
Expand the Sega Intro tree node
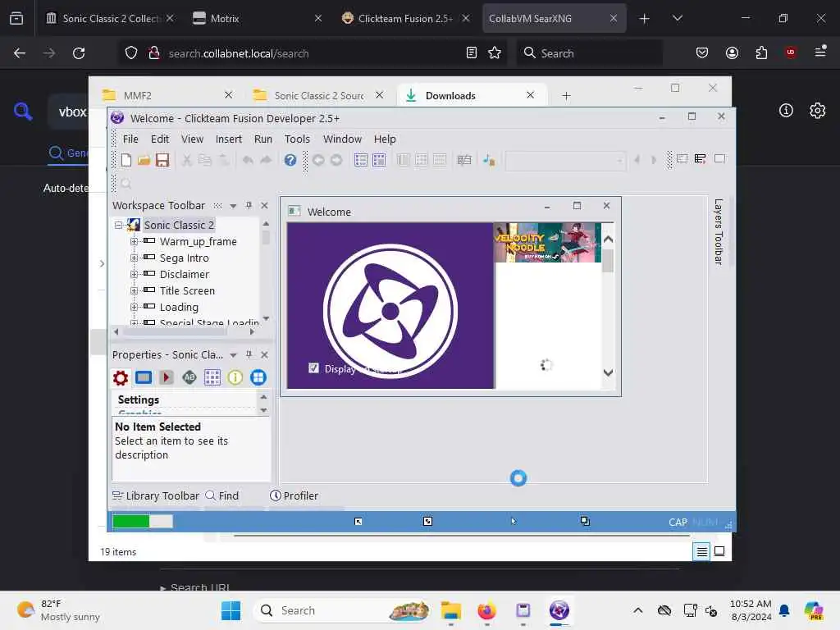tap(134, 258)
